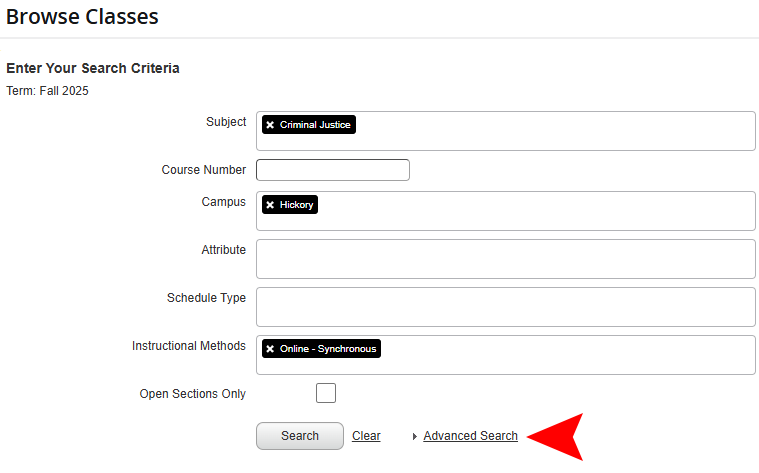The image size is (759, 473).
Task: Remove the Hickory campus tag
Action: pos(270,205)
